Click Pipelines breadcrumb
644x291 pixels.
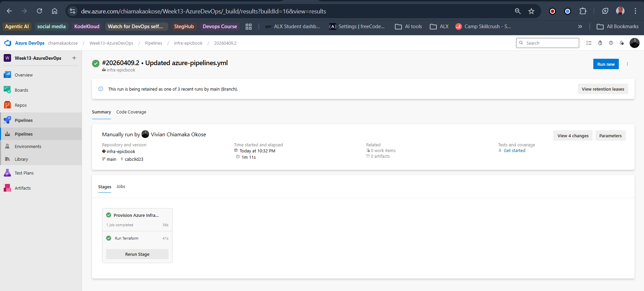point(153,43)
